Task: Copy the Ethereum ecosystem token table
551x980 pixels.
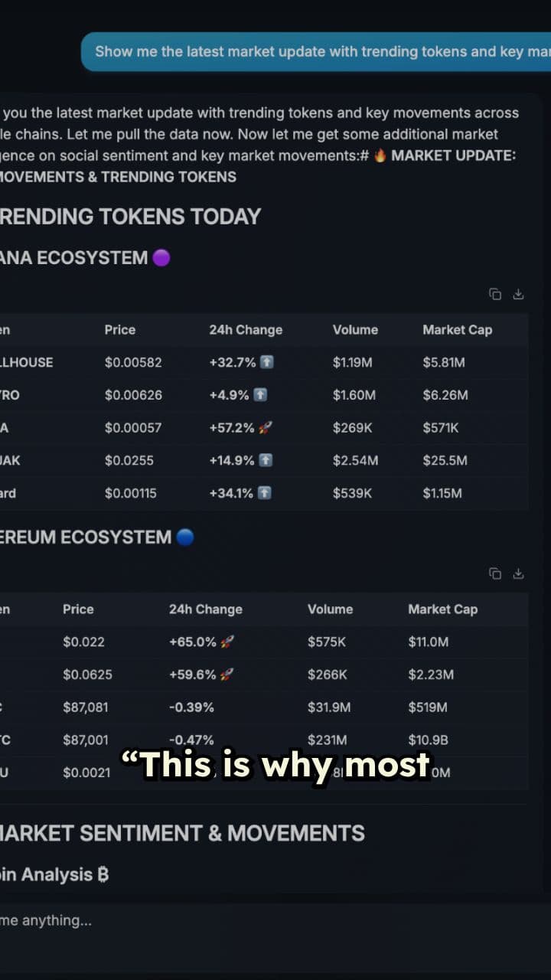Action: click(x=495, y=573)
